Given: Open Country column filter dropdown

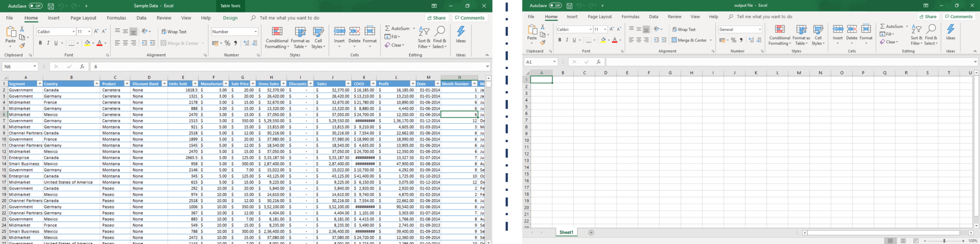Looking at the screenshot, I should 96,84.
